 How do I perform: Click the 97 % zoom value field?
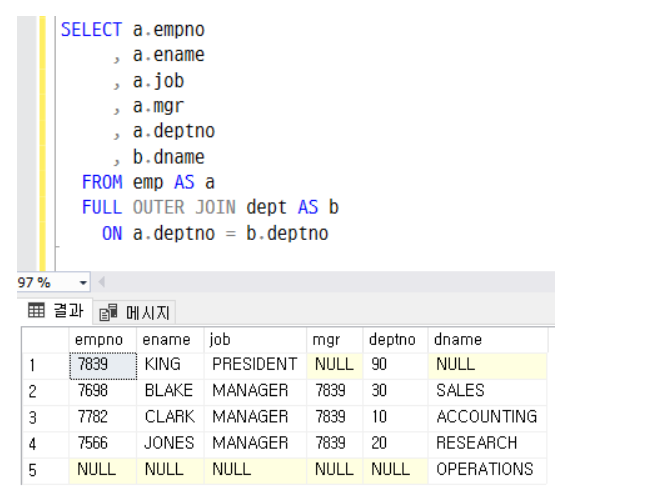pos(47,283)
